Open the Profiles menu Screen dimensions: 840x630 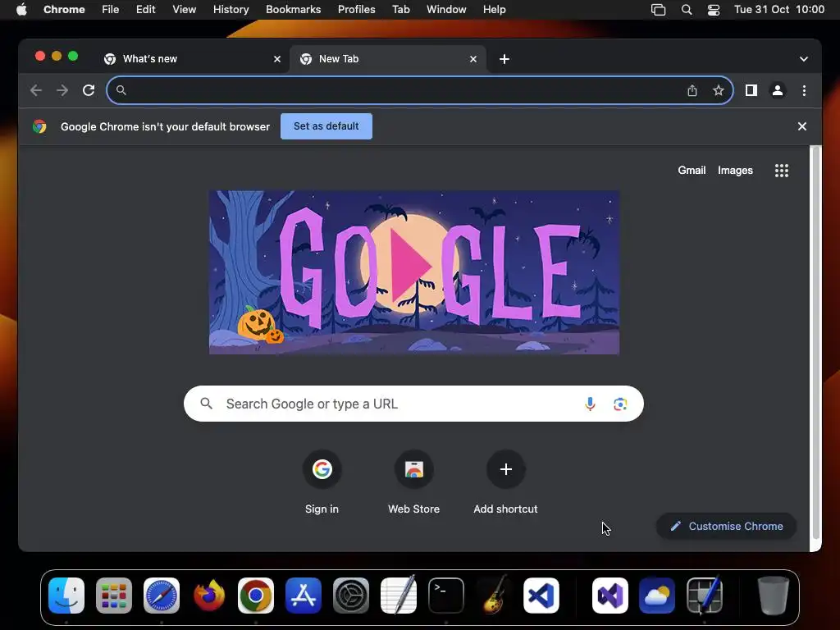pos(356,10)
